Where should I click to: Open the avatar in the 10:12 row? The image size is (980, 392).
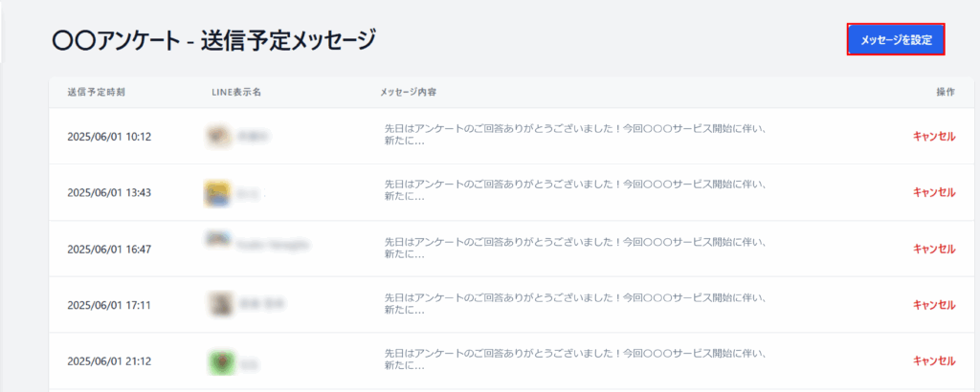tap(218, 136)
